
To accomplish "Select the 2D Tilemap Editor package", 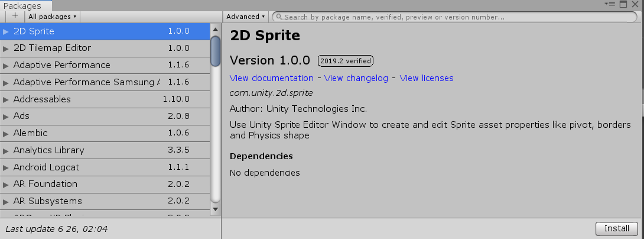I will point(105,48).
